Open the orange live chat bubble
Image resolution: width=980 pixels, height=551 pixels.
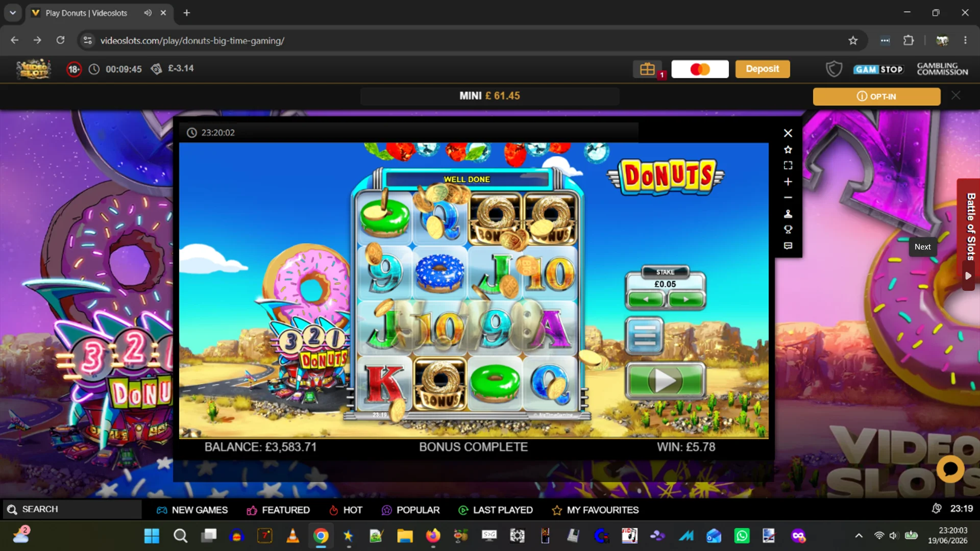coord(950,468)
